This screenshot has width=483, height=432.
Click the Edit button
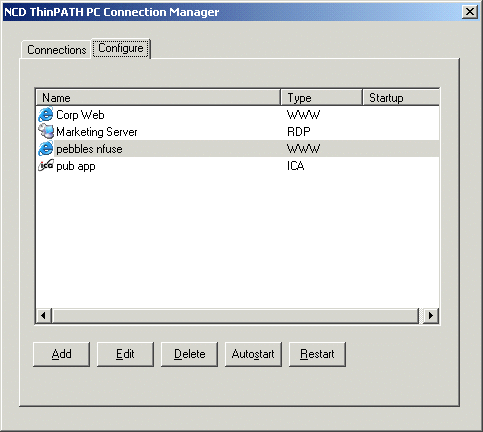pyautogui.click(x=125, y=354)
